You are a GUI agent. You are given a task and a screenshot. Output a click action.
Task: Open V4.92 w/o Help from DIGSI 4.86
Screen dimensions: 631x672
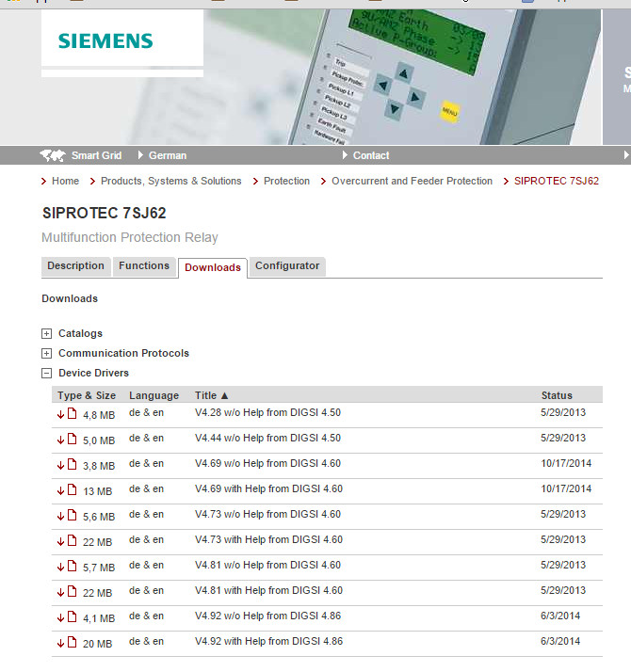coord(267,616)
